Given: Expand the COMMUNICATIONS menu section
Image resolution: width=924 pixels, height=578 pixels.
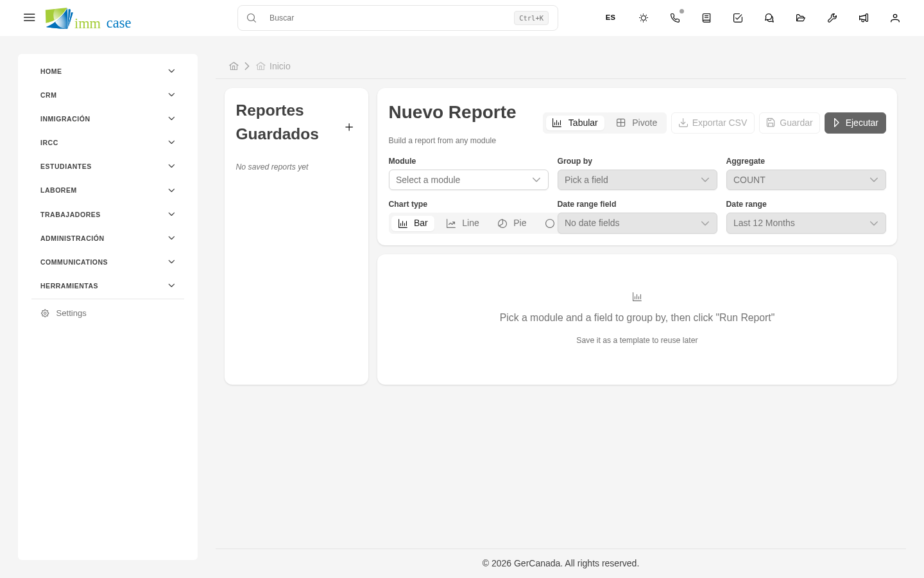Looking at the screenshot, I should tap(108, 262).
